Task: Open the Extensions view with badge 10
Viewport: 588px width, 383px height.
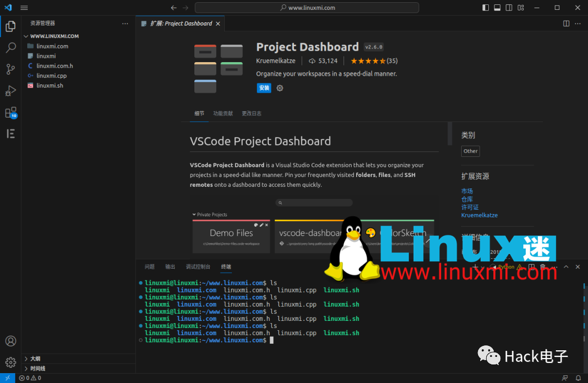Action: pos(10,112)
